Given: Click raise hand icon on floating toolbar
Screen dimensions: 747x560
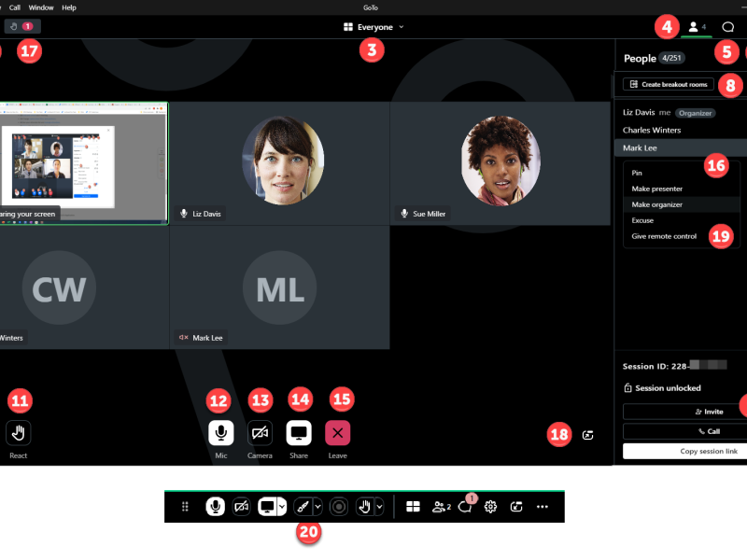Looking at the screenshot, I should (x=365, y=507).
